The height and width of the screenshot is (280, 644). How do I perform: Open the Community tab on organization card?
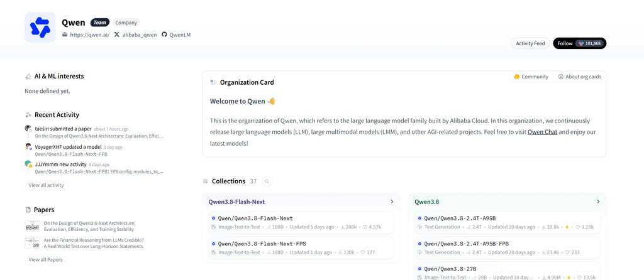pos(531,77)
